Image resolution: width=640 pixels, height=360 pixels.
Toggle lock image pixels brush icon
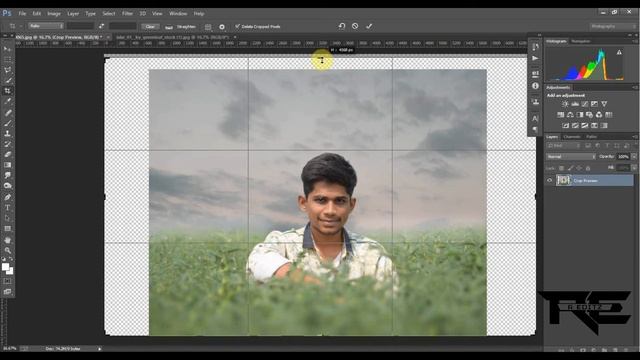coord(571,168)
